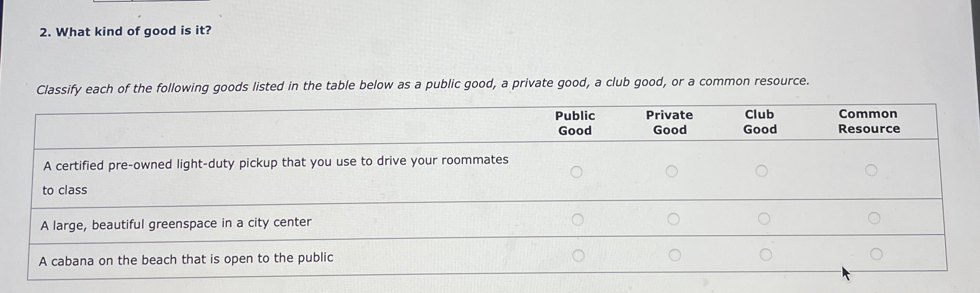Select Club Good for the city greenspace

tap(763, 218)
